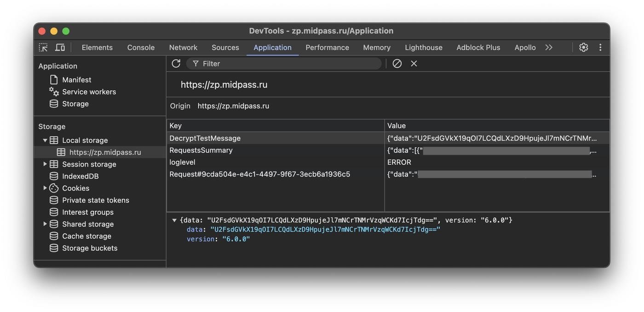Image resolution: width=644 pixels, height=312 pixels.
Task: Collapse the preview object disclosure triangle
Action: click(174, 220)
